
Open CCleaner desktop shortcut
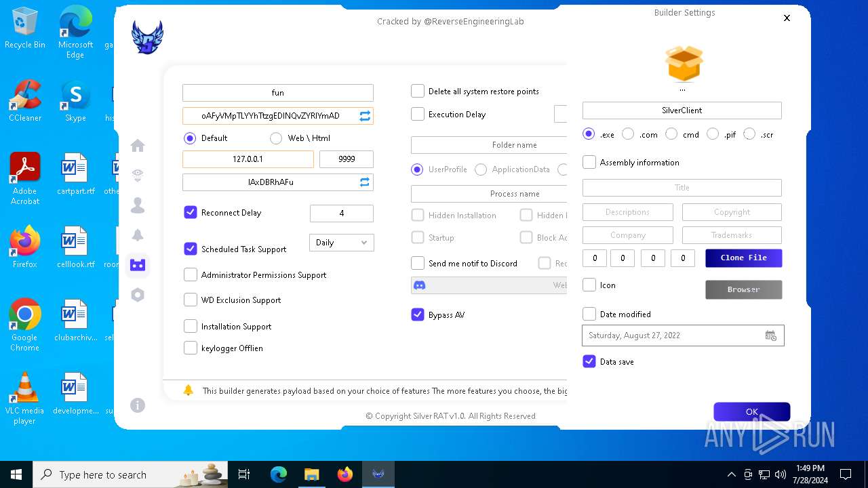tap(25, 101)
